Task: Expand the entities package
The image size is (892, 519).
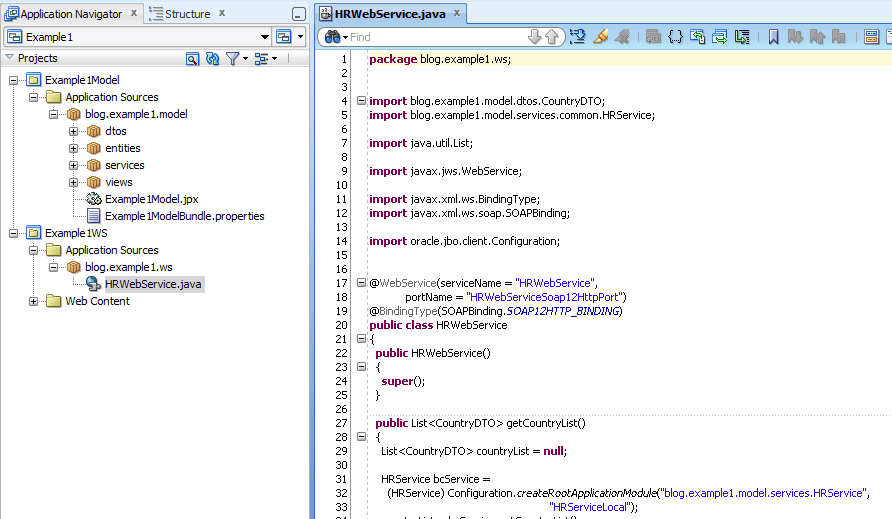Action: (x=73, y=149)
